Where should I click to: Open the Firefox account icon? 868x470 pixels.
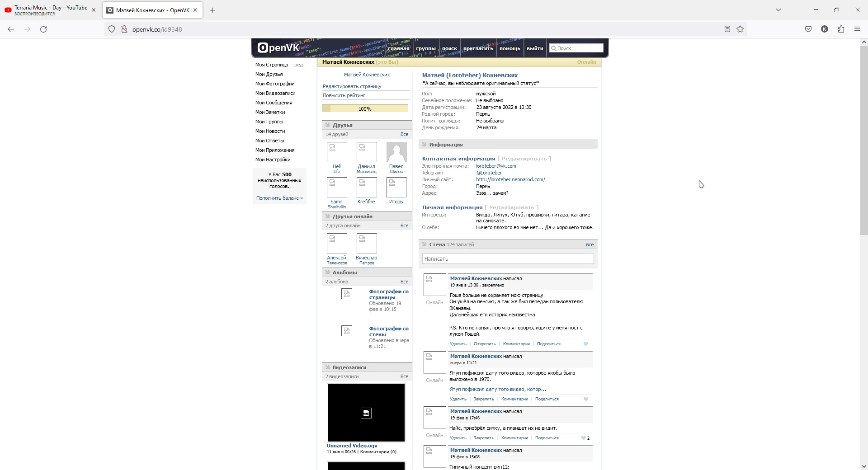click(825, 29)
